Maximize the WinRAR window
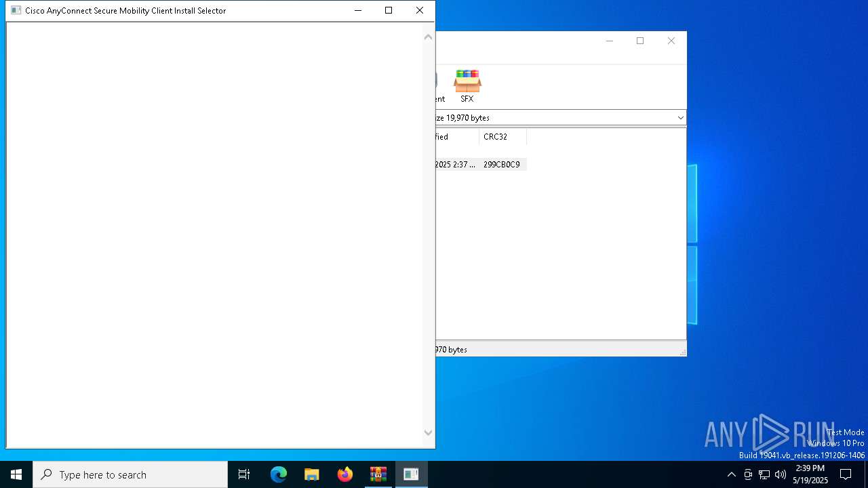The width and height of the screenshot is (868, 488). (640, 41)
